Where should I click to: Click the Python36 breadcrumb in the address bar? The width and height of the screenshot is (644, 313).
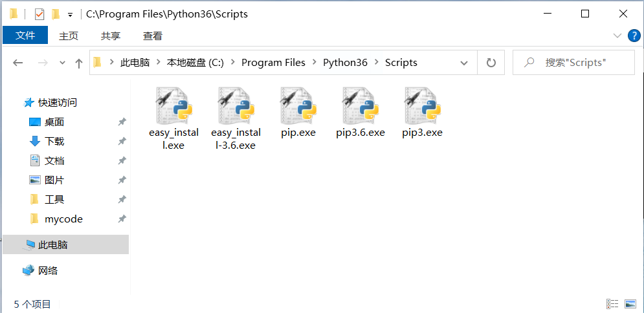[x=345, y=63]
